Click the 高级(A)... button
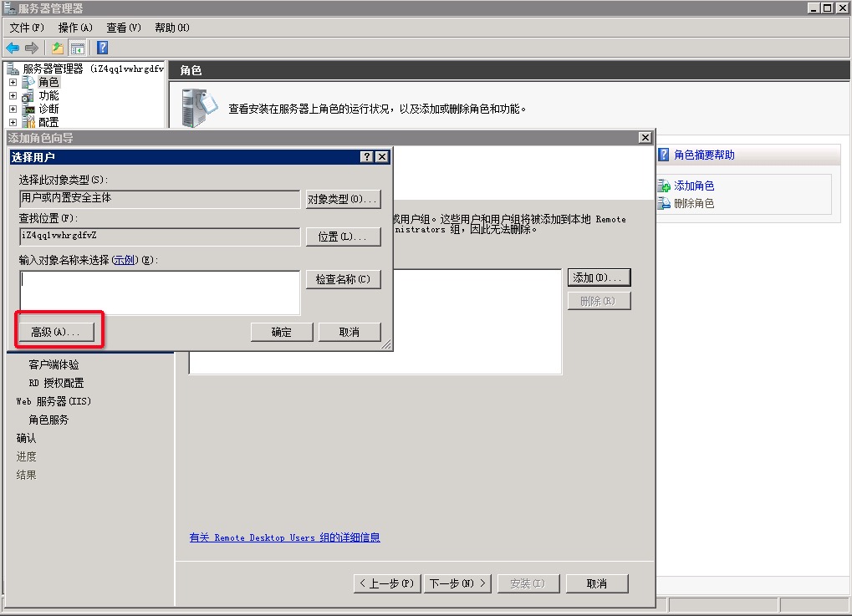 56,332
